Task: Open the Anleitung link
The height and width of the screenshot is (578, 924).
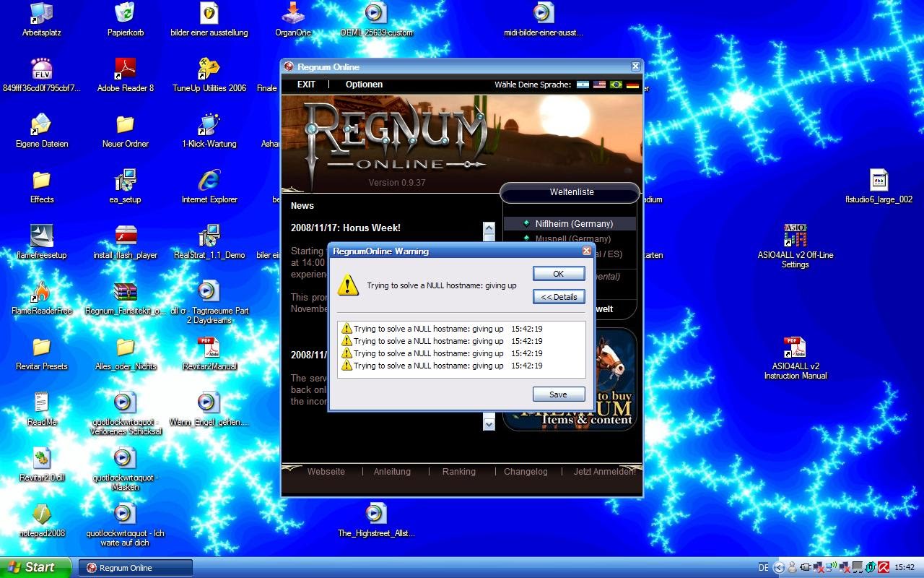Action: (x=392, y=472)
